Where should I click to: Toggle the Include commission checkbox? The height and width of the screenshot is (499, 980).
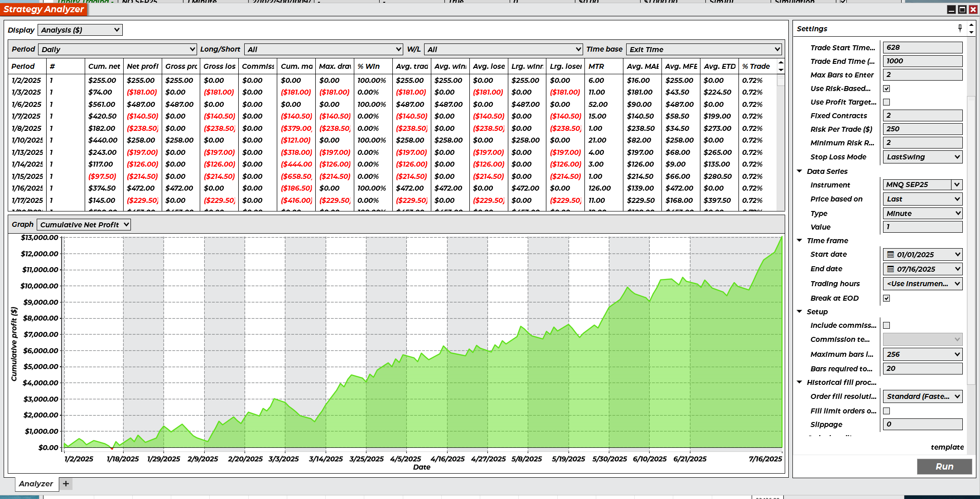pyautogui.click(x=887, y=326)
